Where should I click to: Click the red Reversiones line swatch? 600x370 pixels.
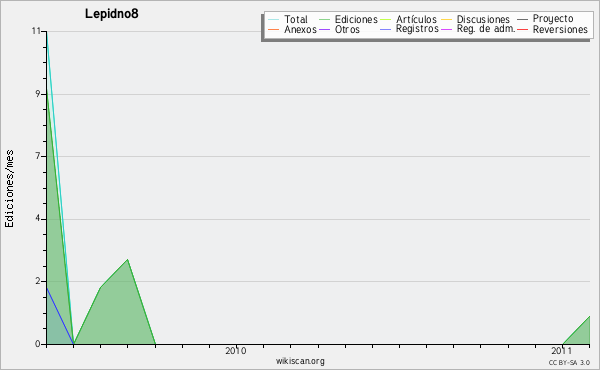coord(522,29)
